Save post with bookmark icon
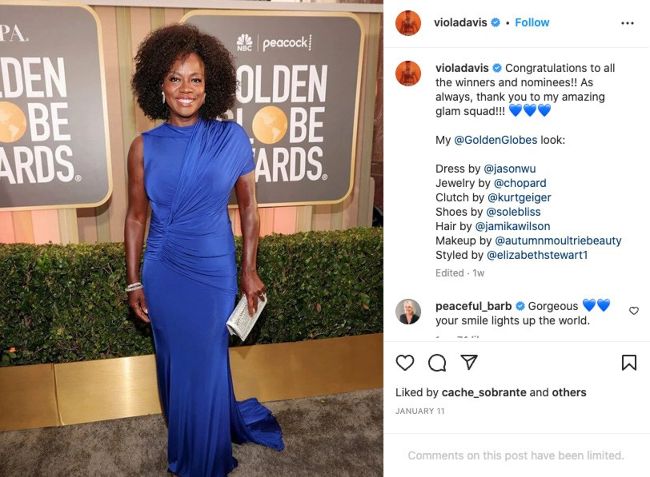 coord(629,363)
